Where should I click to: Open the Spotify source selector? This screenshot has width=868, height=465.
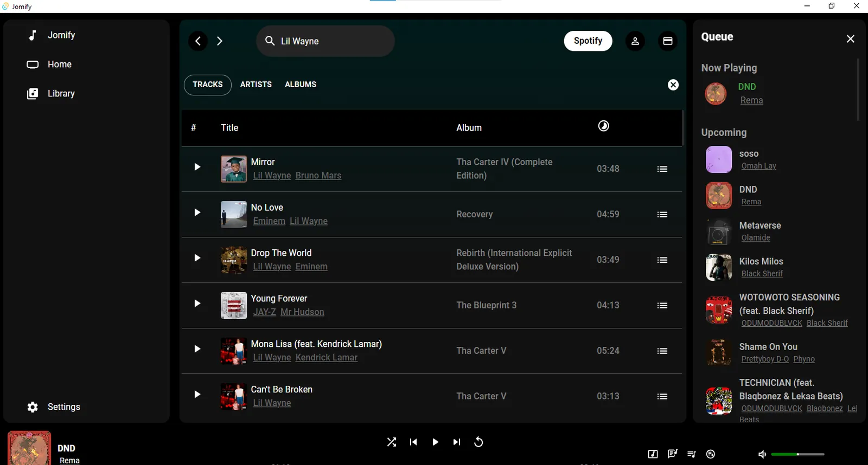pos(588,41)
